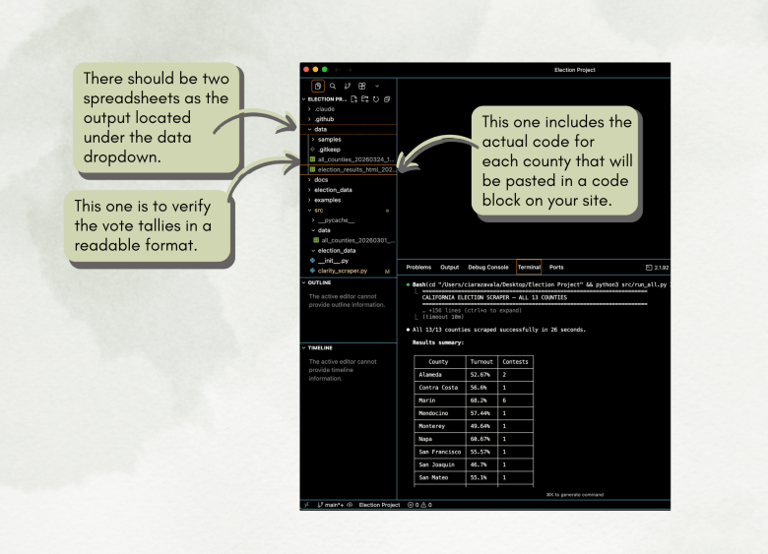Show additional views chevron in activity bar
Screen dimensions: 768x554
click(x=377, y=86)
